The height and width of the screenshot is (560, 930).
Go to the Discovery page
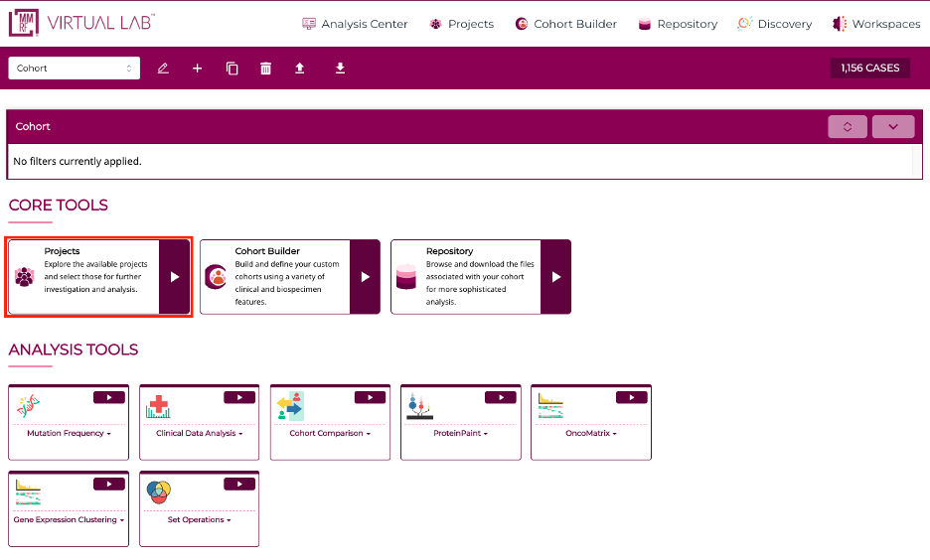[775, 24]
